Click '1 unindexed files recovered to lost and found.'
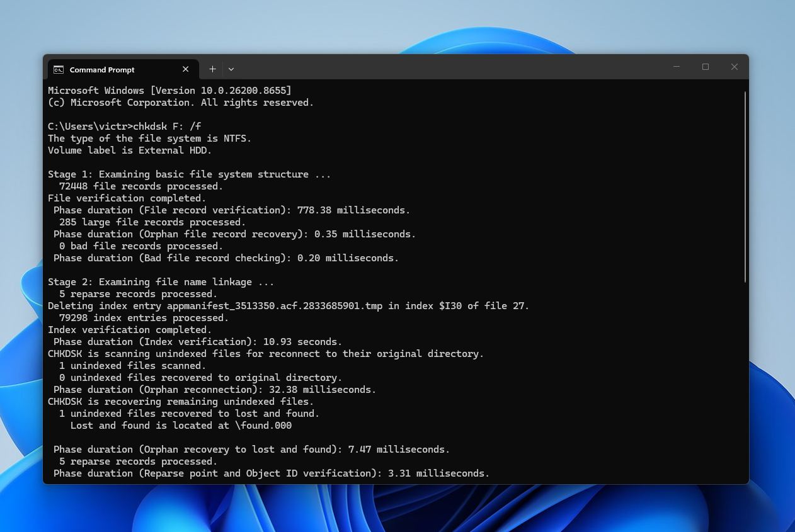The image size is (795, 532). coord(189,414)
